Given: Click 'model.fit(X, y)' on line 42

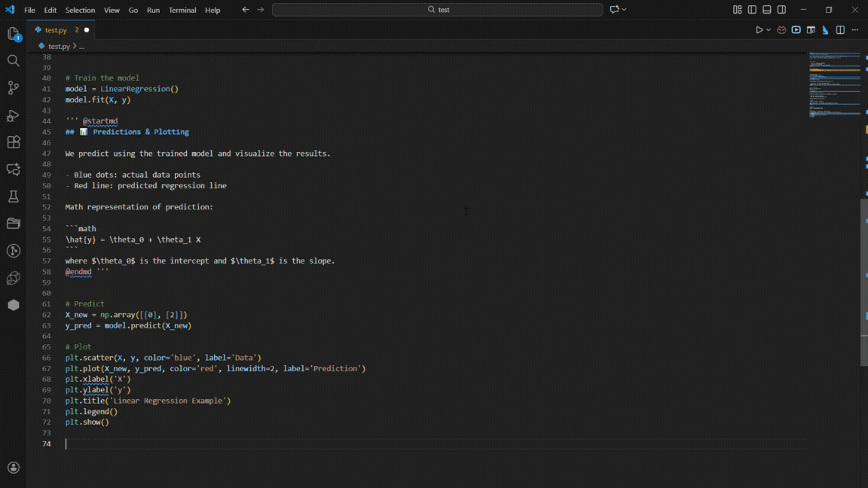Looking at the screenshot, I should coord(98,99).
